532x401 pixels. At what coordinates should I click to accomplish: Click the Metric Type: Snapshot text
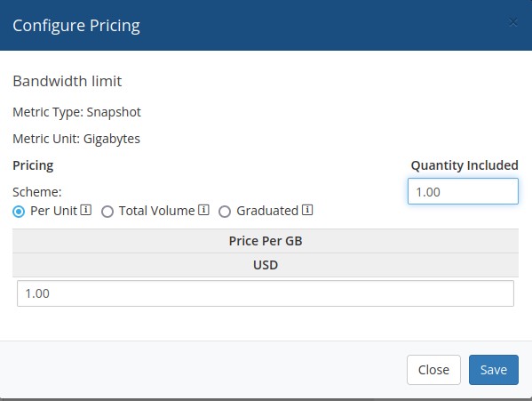click(76, 112)
